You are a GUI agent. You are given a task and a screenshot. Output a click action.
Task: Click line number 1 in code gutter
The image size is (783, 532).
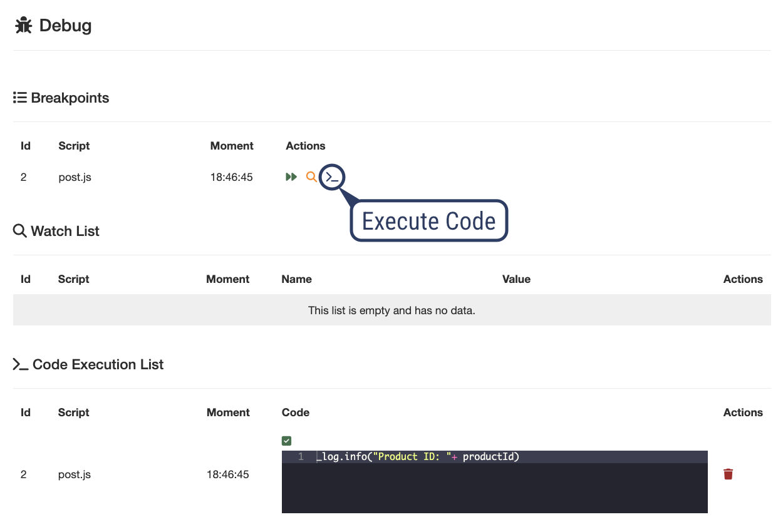(x=301, y=457)
